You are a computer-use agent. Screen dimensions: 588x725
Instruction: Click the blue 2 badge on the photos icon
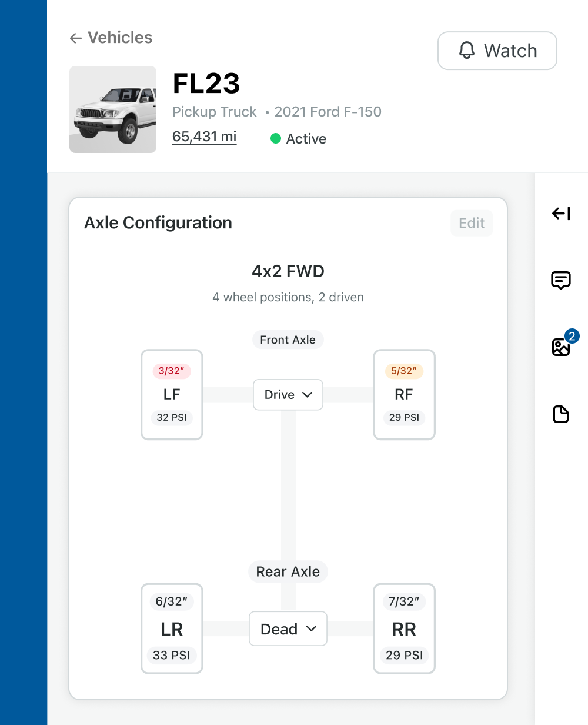point(572,336)
